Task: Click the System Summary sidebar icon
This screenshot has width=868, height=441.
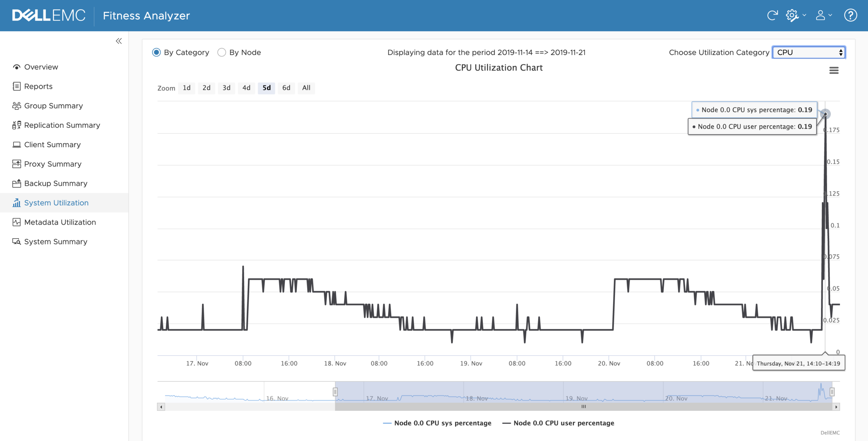Action: tap(15, 241)
